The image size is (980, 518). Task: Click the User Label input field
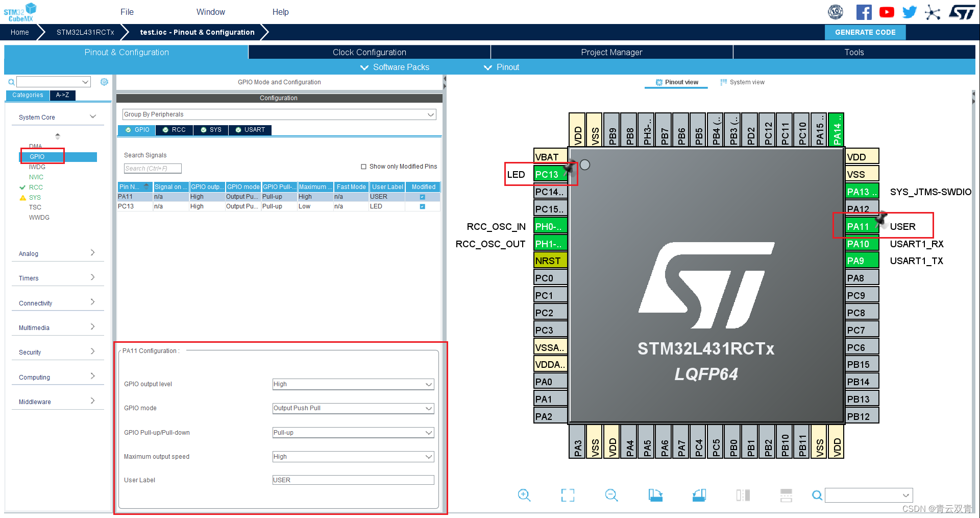(353, 480)
